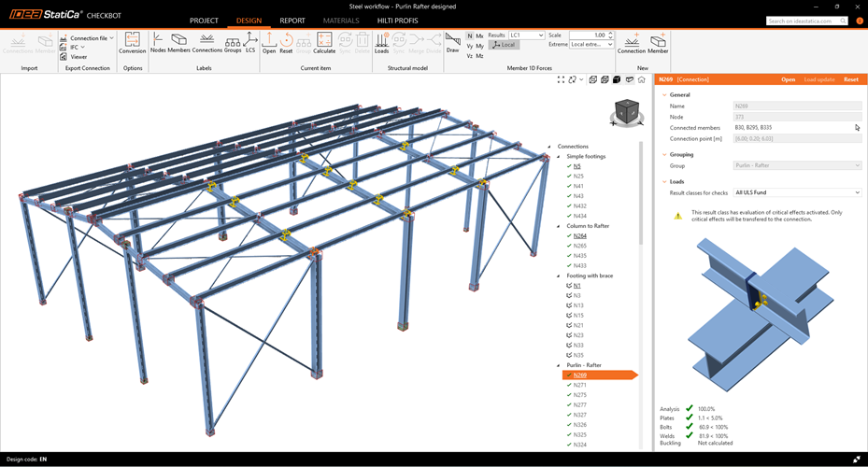The width and height of the screenshot is (868, 467).
Task: Toggle Nodes labels in ribbon
Action: (158, 42)
